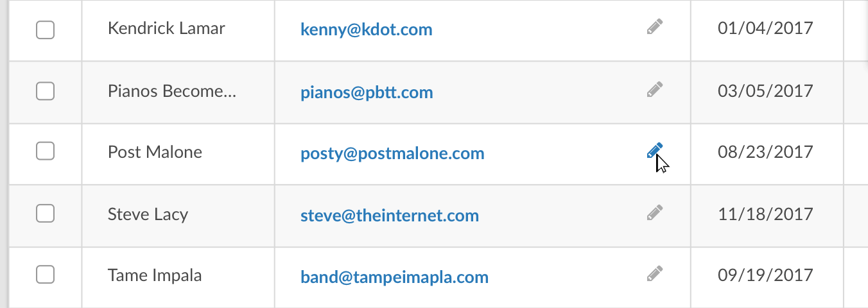Mark the Tame Impala row checkbox
This screenshot has width=868, height=308.
(x=45, y=275)
